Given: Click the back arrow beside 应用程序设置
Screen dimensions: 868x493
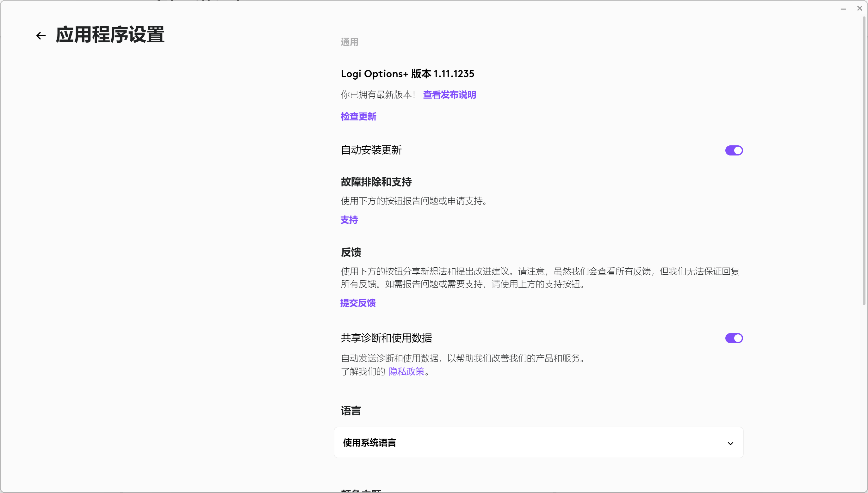Looking at the screenshot, I should [x=41, y=35].
